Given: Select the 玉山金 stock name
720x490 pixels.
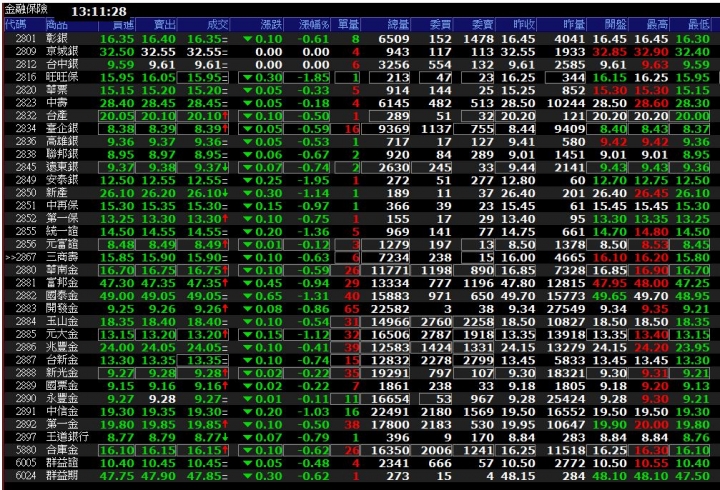Looking at the screenshot, I should [x=62, y=321].
